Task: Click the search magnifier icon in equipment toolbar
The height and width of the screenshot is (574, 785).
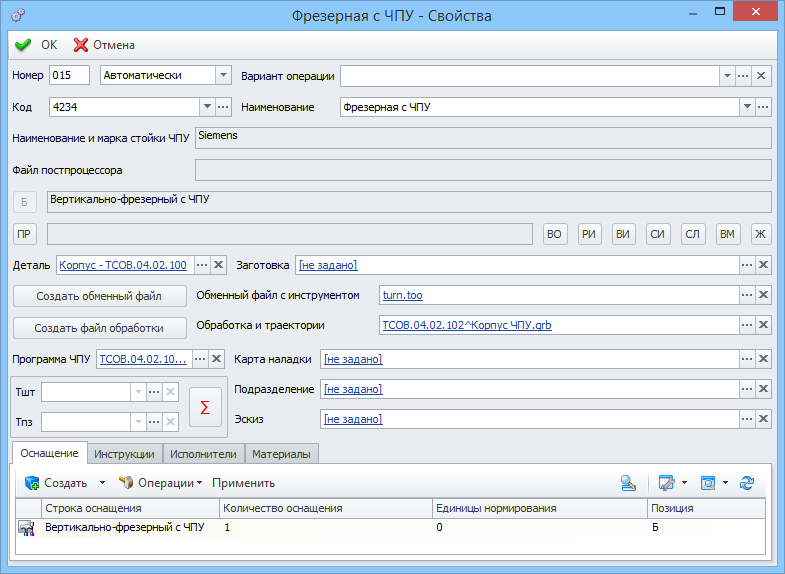Action: click(628, 483)
